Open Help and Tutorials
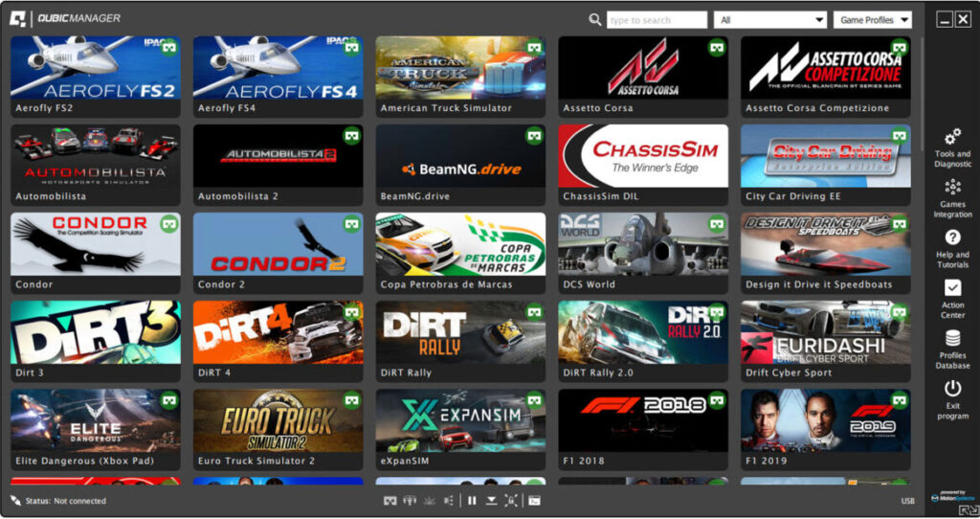The width and height of the screenshot is (980, 519). coord(952,249)
